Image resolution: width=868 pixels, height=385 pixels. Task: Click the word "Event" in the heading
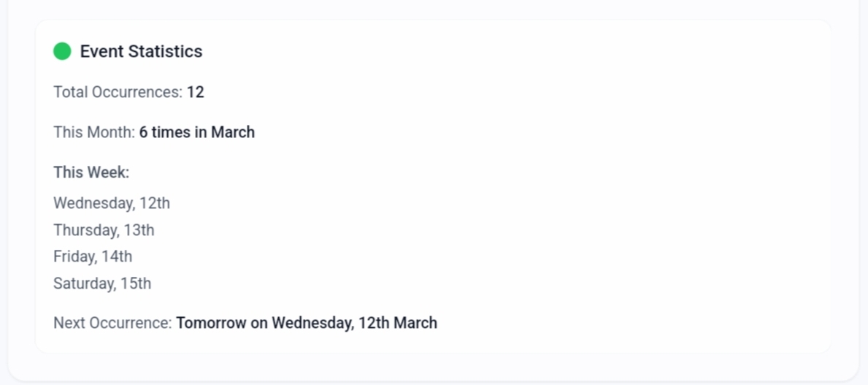click(101, 51)
